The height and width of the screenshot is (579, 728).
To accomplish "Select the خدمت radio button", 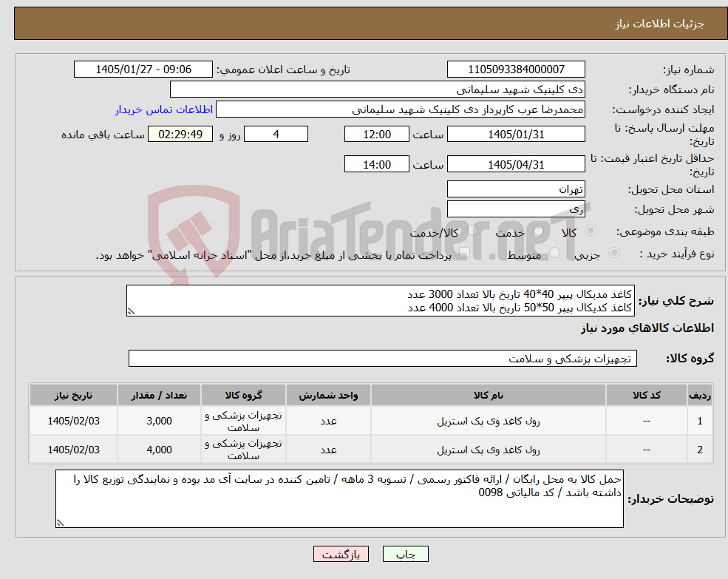I will point(539,231).
